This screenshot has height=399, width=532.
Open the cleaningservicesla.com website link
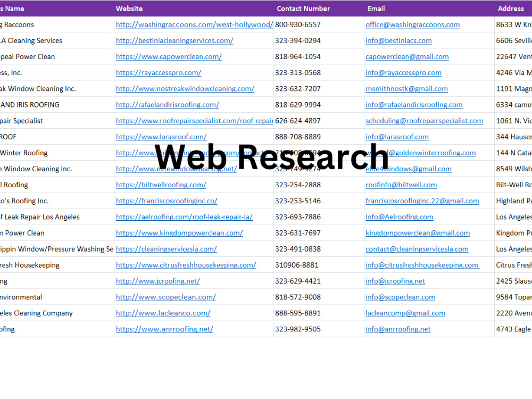(x=166, y=249)
